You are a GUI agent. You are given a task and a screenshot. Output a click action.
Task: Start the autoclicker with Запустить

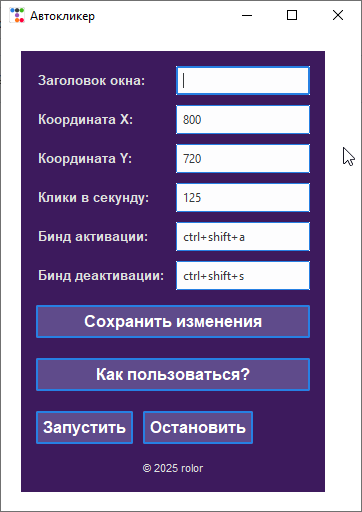click(84, 428)
